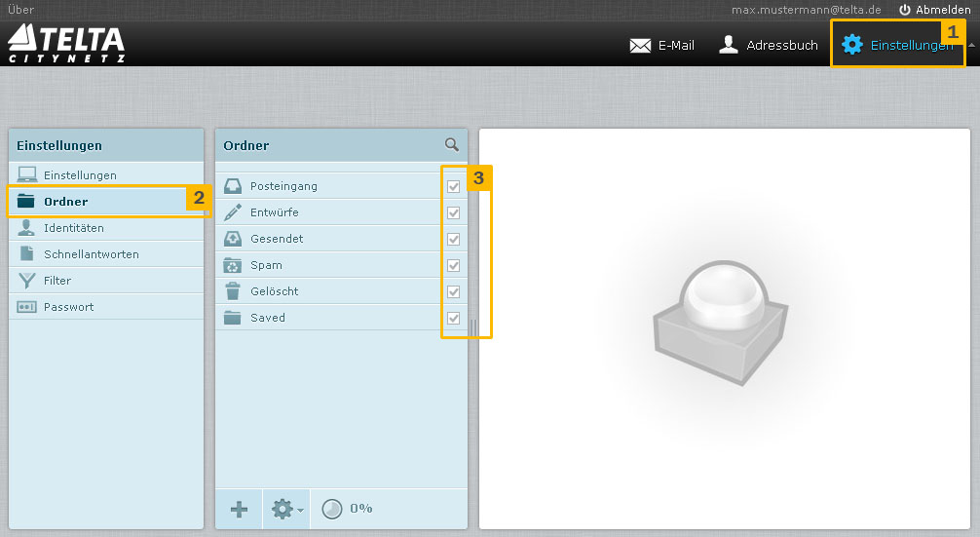
Task: Toggle subscription checkbox for Gelöscht
Action: click(x=453, y=291)
